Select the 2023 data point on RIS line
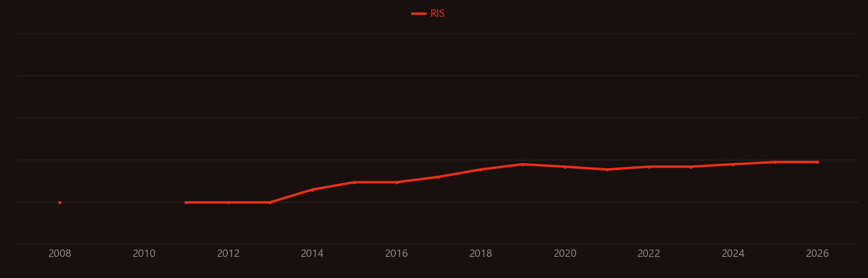868x278 pixels. click(691, 167)
